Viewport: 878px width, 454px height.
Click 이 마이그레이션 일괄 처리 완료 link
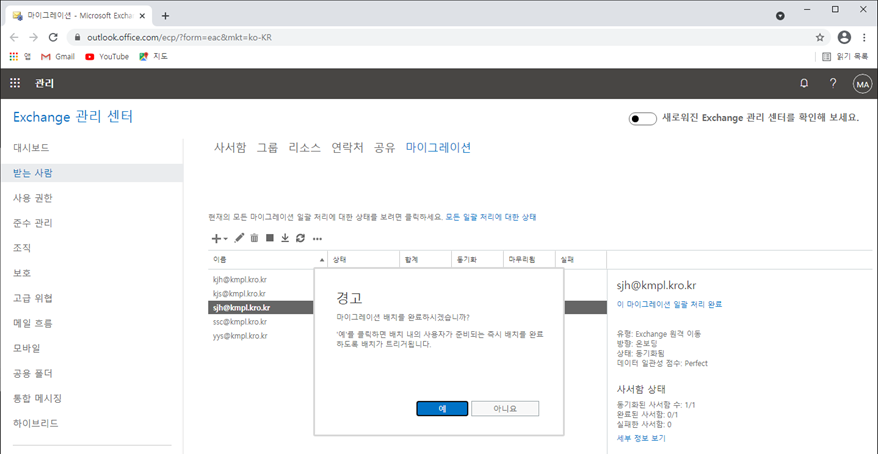pos(669,305)
